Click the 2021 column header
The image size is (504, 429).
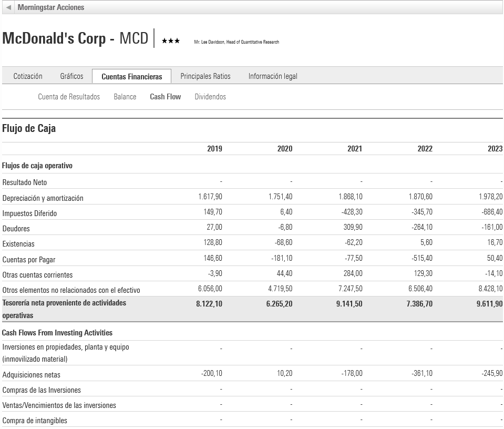pyautogui.click(x=355, y=149)
